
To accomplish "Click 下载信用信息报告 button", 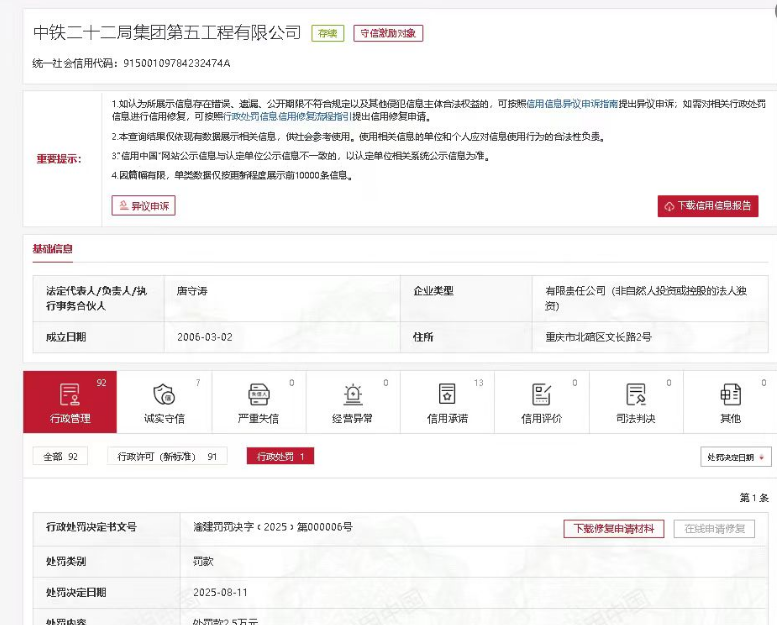I will point(708,206).
